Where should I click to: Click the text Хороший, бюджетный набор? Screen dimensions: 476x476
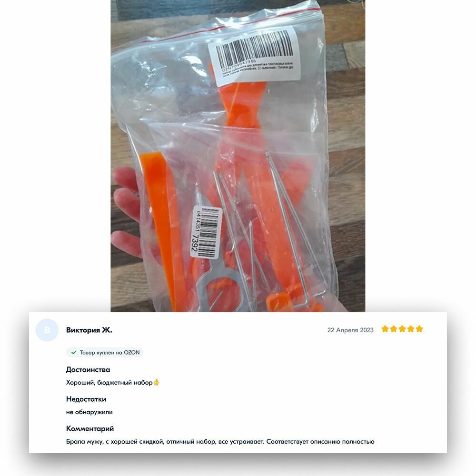pyautogui.click(x=109, y=383)
